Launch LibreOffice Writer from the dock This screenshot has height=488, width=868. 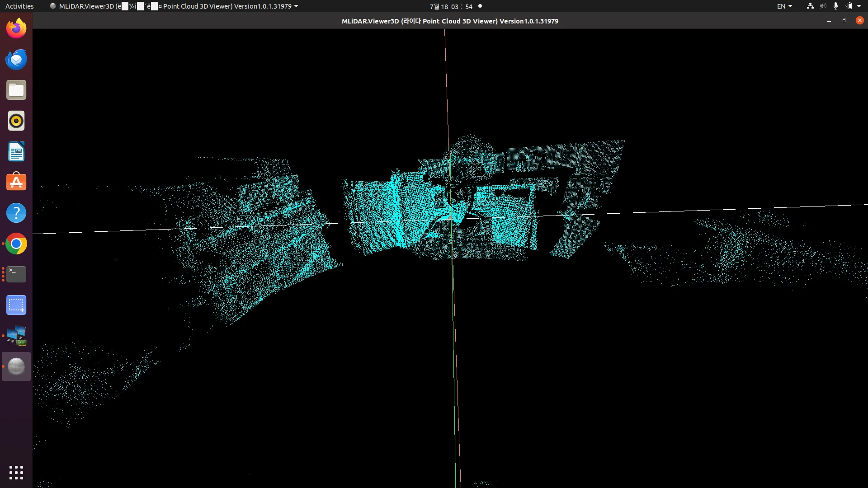(x=16, y=151)
